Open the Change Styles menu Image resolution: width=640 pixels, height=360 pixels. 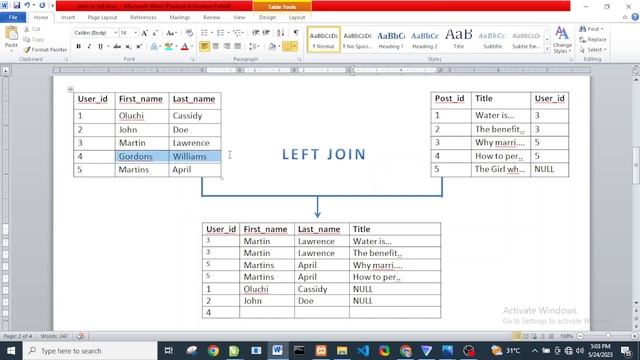(x=562, y=40)
